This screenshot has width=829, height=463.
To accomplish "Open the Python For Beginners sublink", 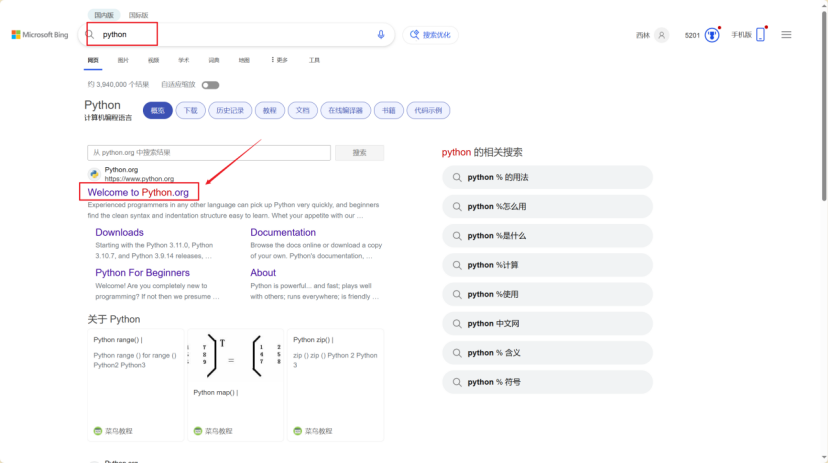I will pyautogui.click(x=142, y=273).
